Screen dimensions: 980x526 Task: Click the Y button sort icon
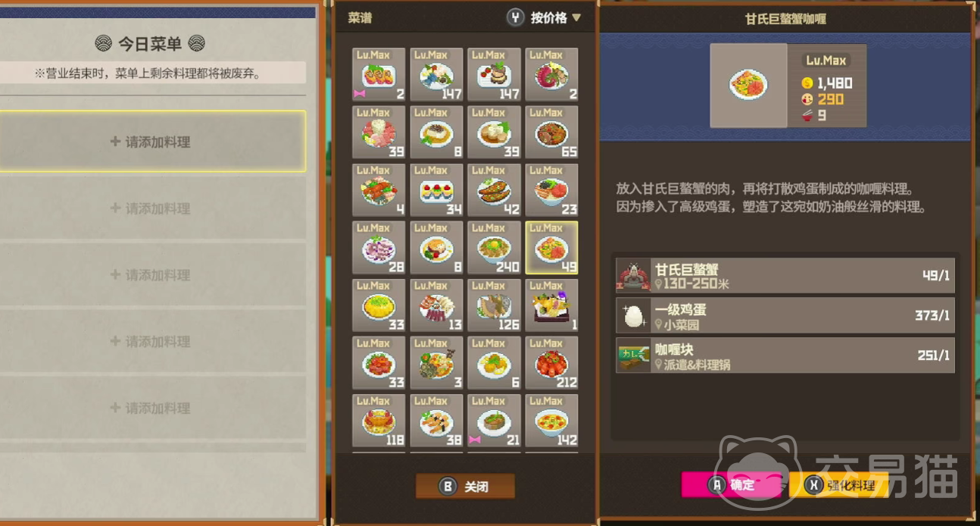pyautogui.click(x=516, y=17)
